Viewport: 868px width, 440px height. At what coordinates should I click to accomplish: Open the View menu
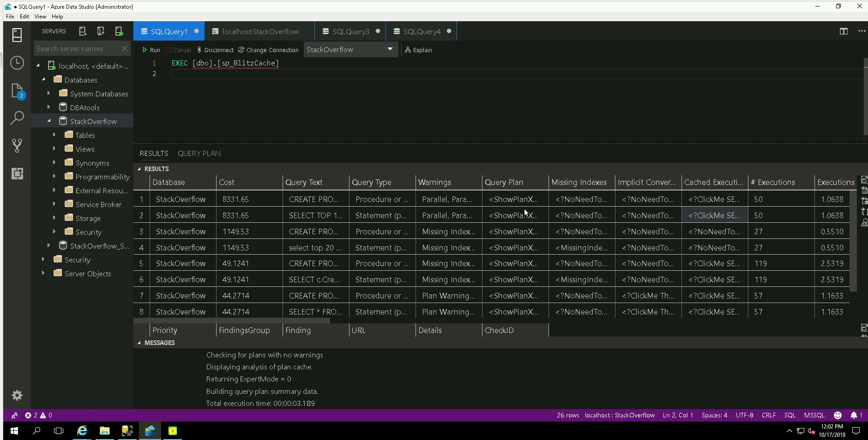(x=40, y=17)
